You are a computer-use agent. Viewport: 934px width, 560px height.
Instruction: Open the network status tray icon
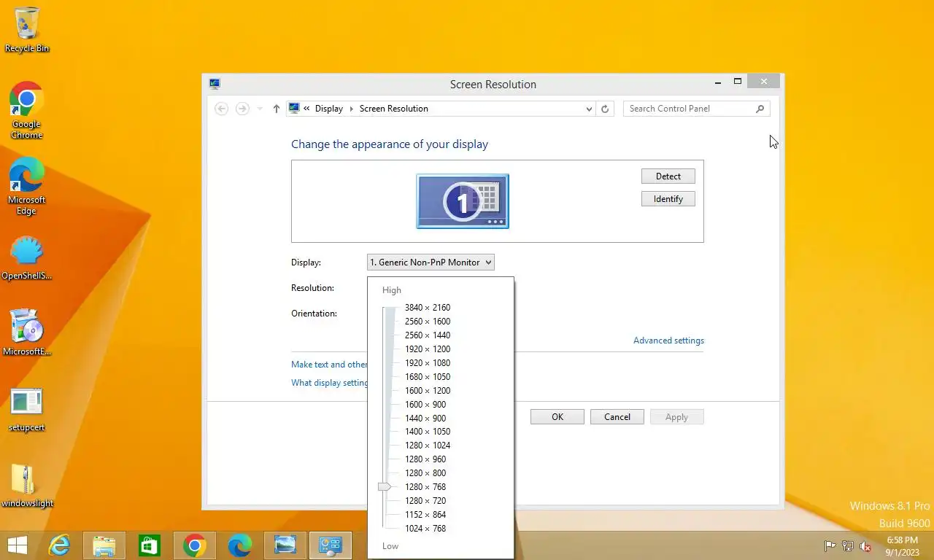click(x=848, y=546)
